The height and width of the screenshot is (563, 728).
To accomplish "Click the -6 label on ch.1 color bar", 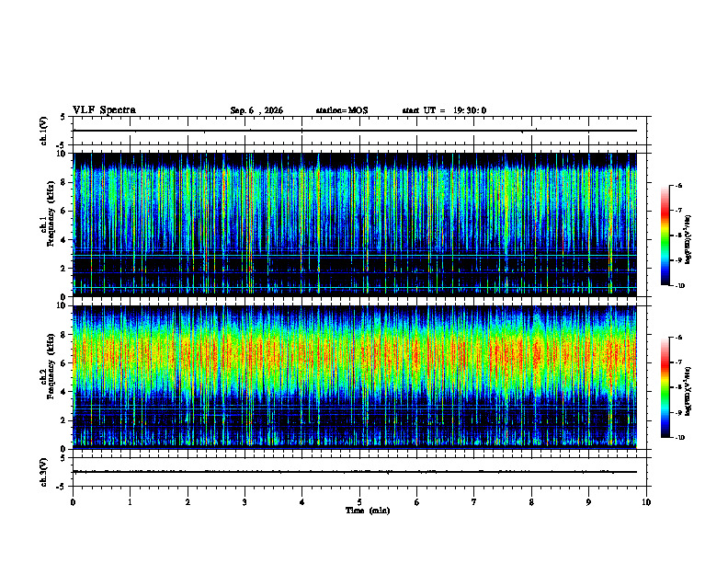I will click(x=678, y=185).
